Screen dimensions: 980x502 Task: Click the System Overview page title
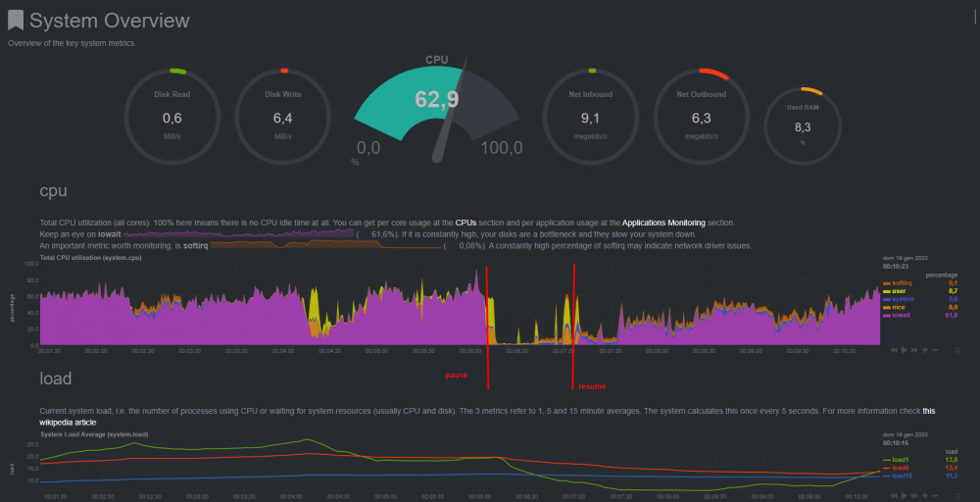click(110, 21)
